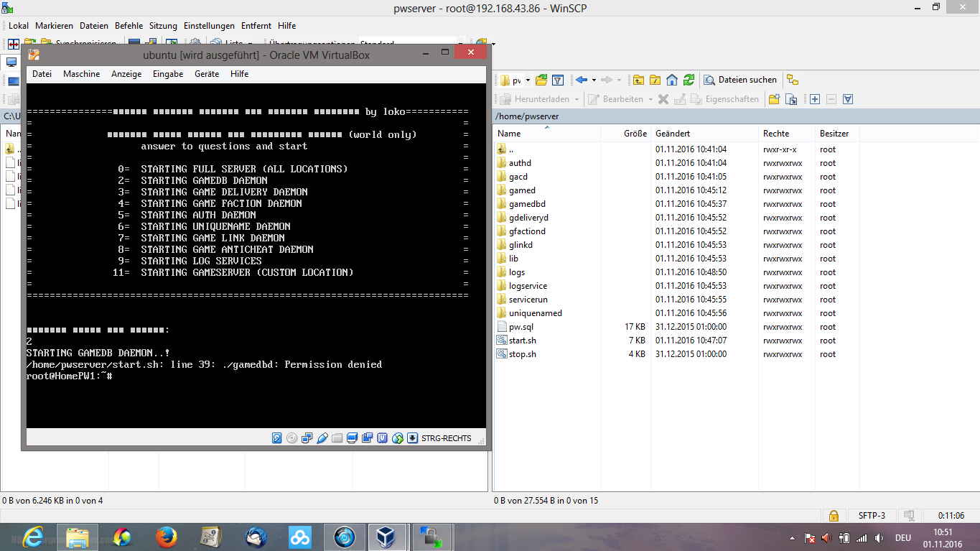The image size is (980, 551).
Task: Open the Geräte menu in VirtualBox
Action: tap(207, 74)
